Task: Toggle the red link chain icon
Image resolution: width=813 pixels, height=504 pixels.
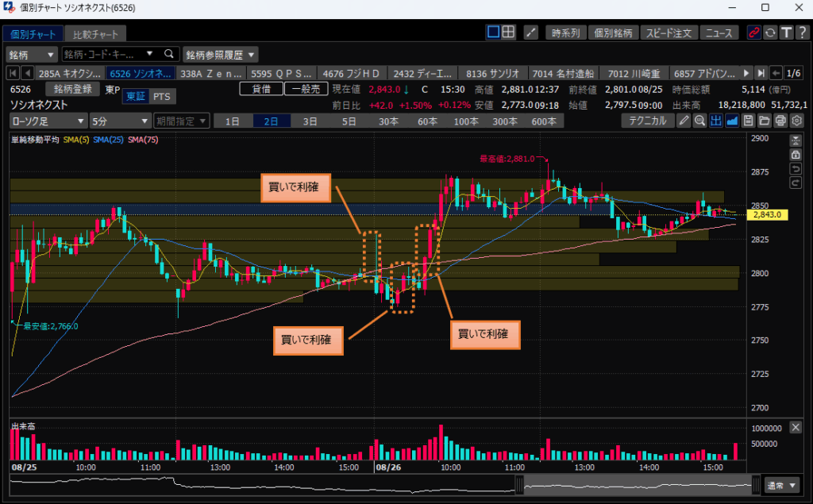Action: 754,33
